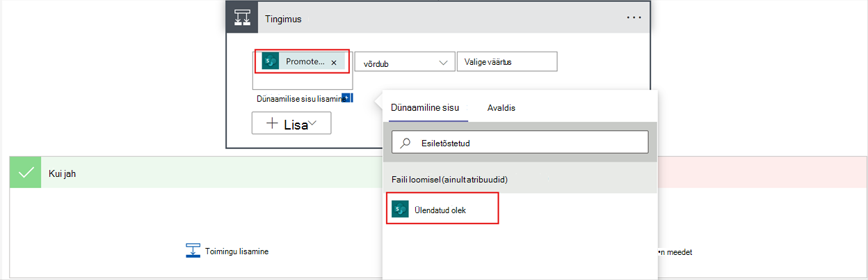Click the SharePoint icon on Promote token

[x=271, y=61]
